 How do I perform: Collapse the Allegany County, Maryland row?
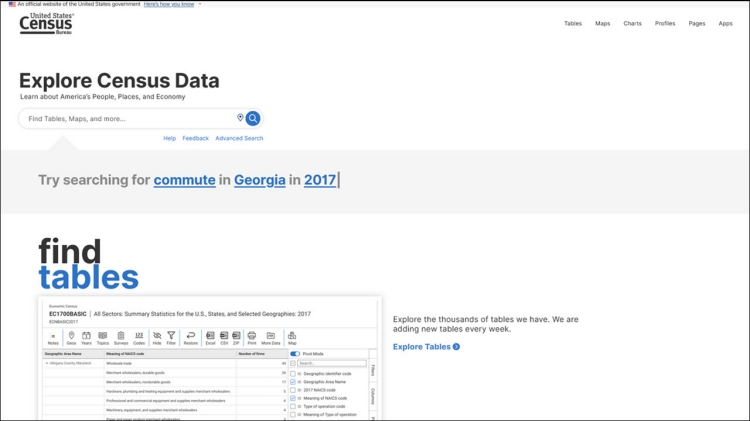click(47, 363)
